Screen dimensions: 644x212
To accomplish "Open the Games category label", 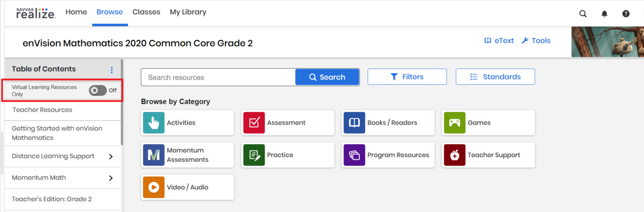I will point(479,123).
